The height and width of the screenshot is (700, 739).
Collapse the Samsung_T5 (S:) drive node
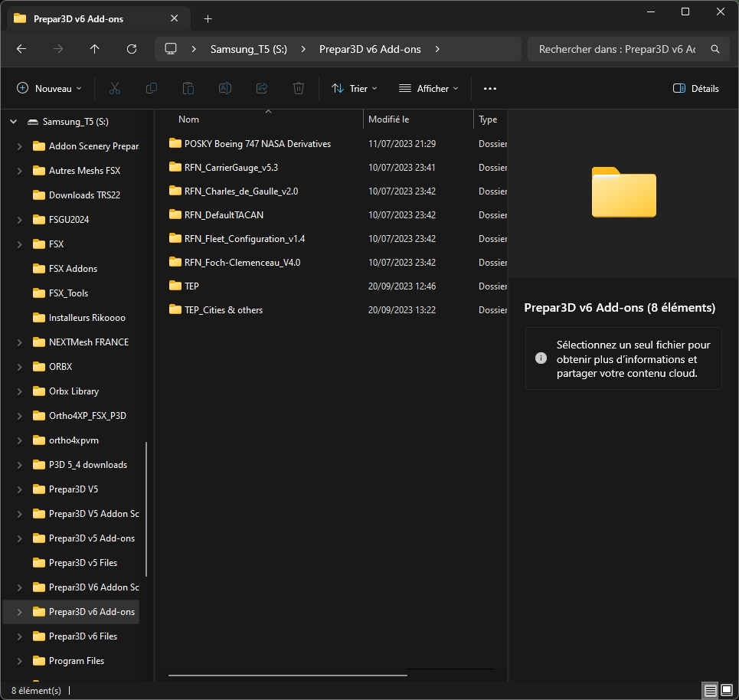tap(13, 122)
